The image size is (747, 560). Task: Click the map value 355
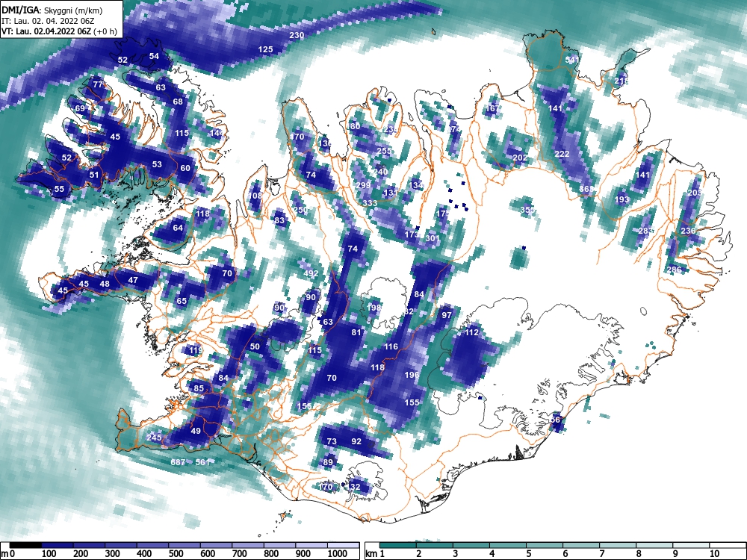(x=527, y=210)
